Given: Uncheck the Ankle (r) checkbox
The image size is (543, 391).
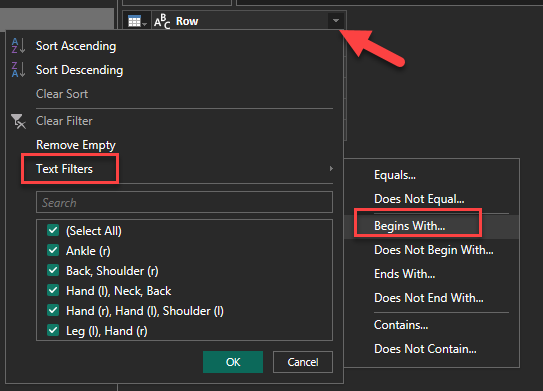Looking at the screenshot, I should pyautogui.click(x=53, y=250).
